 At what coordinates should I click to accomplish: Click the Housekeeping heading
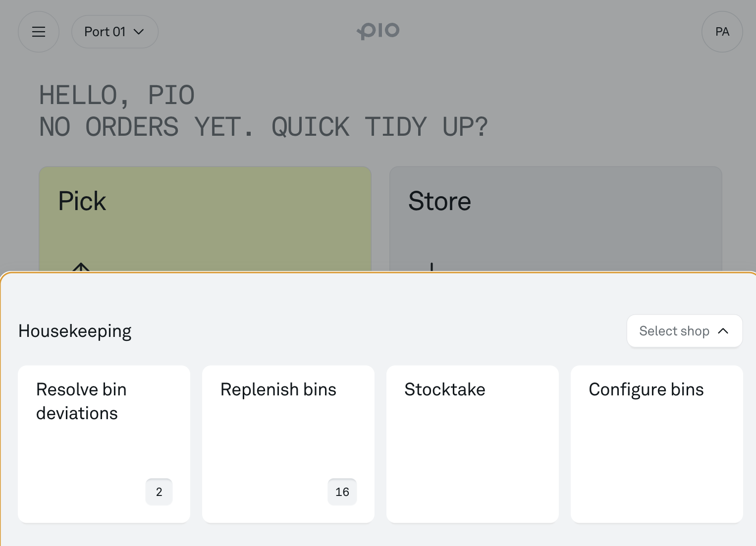pos(75,331)
